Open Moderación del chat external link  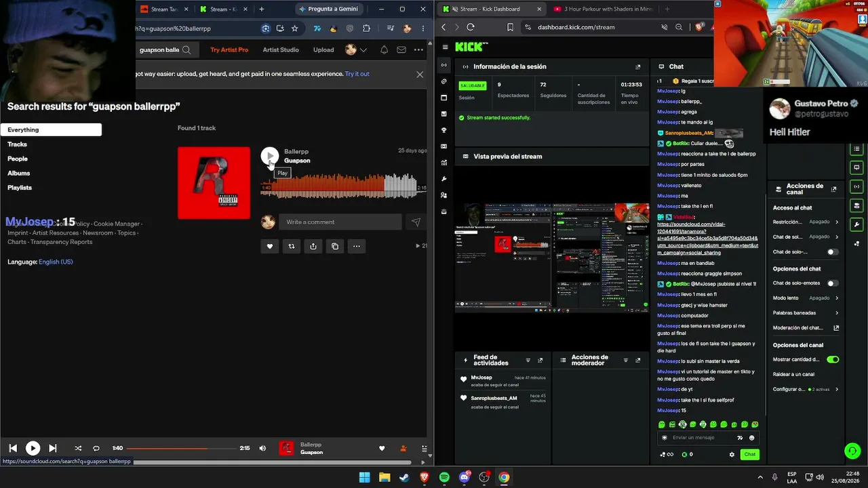tap(836, 327)
